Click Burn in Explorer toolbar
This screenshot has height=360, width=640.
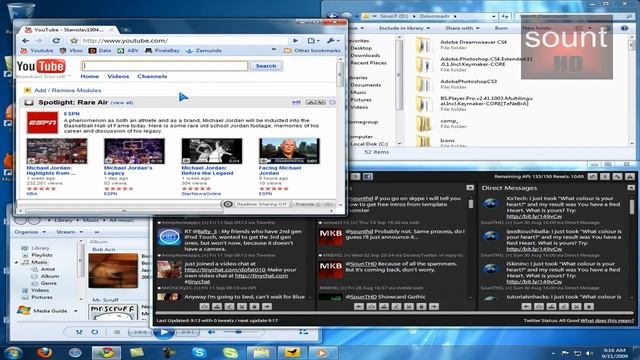click(x=501, y=28)
